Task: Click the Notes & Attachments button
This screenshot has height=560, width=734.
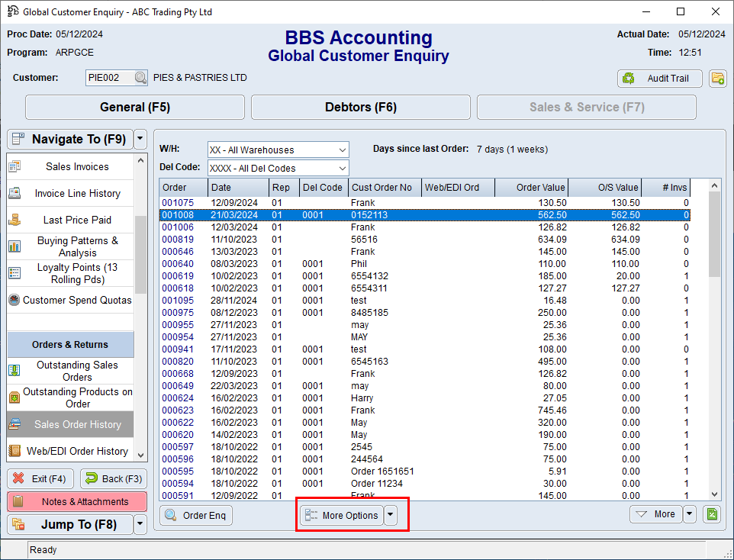Action: tap(78, 501)
